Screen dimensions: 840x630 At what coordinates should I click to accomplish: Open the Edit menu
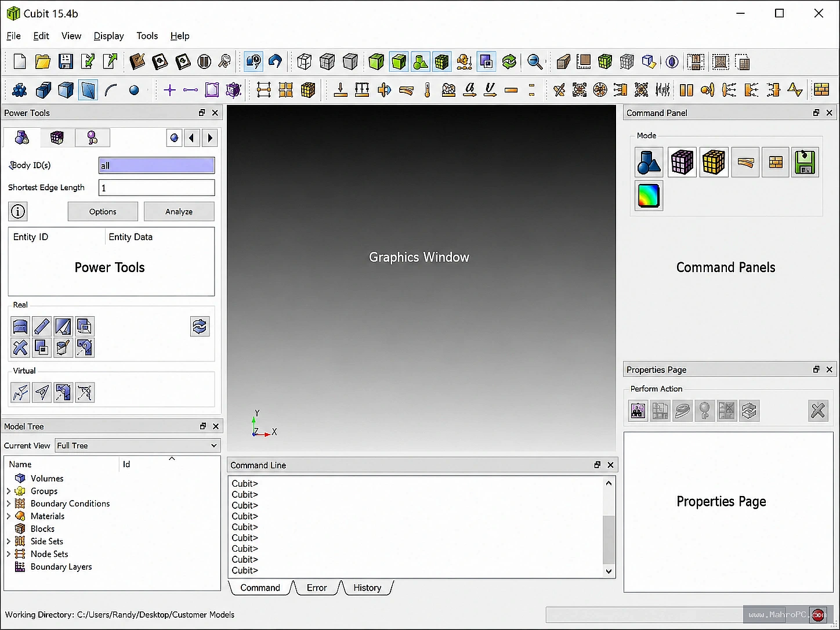click(x=41, y=36)
